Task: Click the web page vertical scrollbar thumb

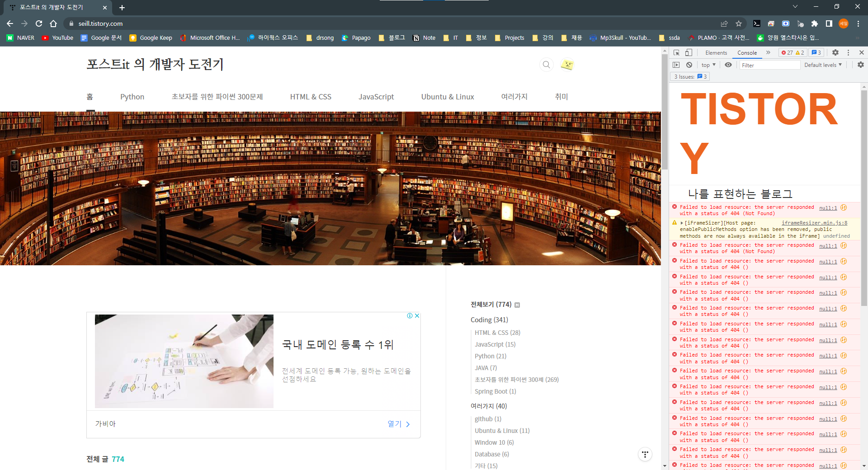Action: pos(665,111)
